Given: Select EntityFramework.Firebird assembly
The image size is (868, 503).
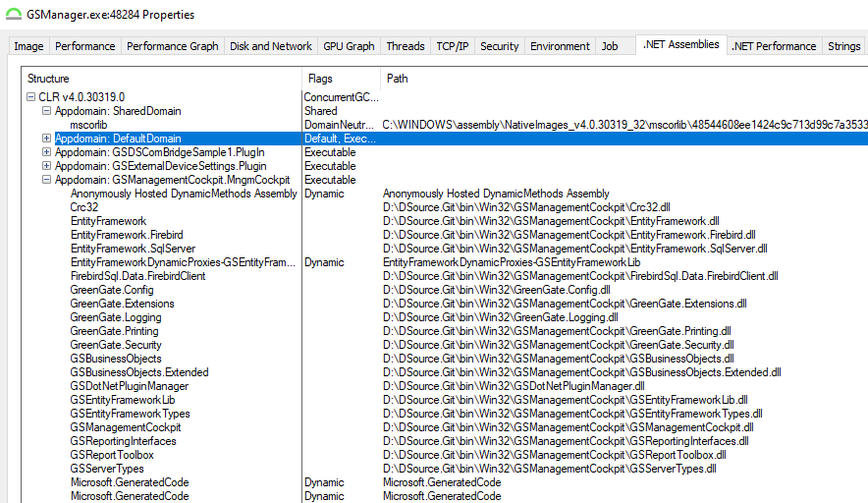Looking at the screenshot, I should pyautogui.click(x=127, y=235).
